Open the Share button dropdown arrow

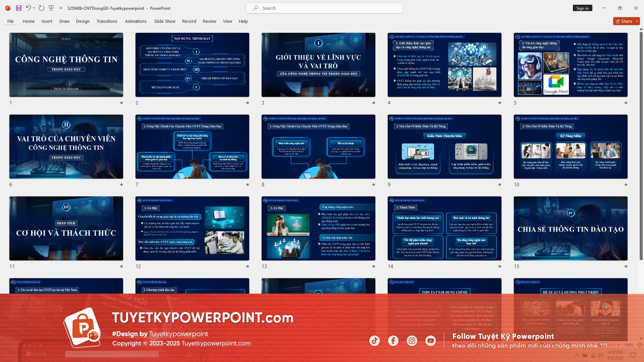tap(637, 21)
